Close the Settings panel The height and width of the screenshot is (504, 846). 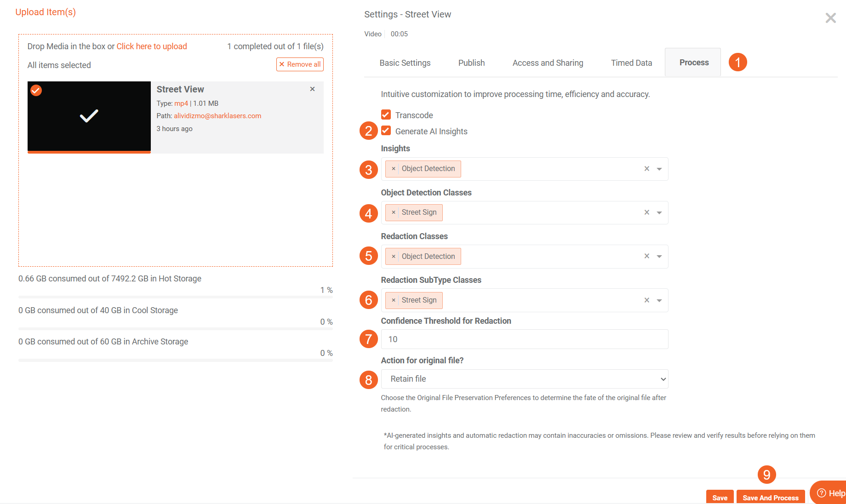pos(830,18)
